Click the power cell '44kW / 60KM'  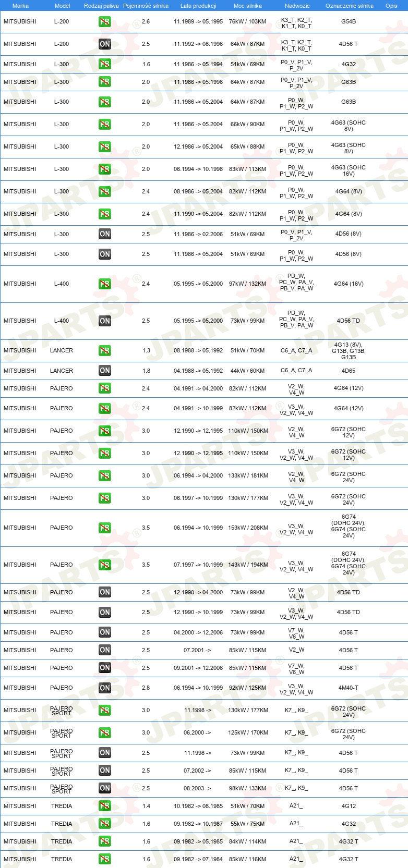pos(248,371)
